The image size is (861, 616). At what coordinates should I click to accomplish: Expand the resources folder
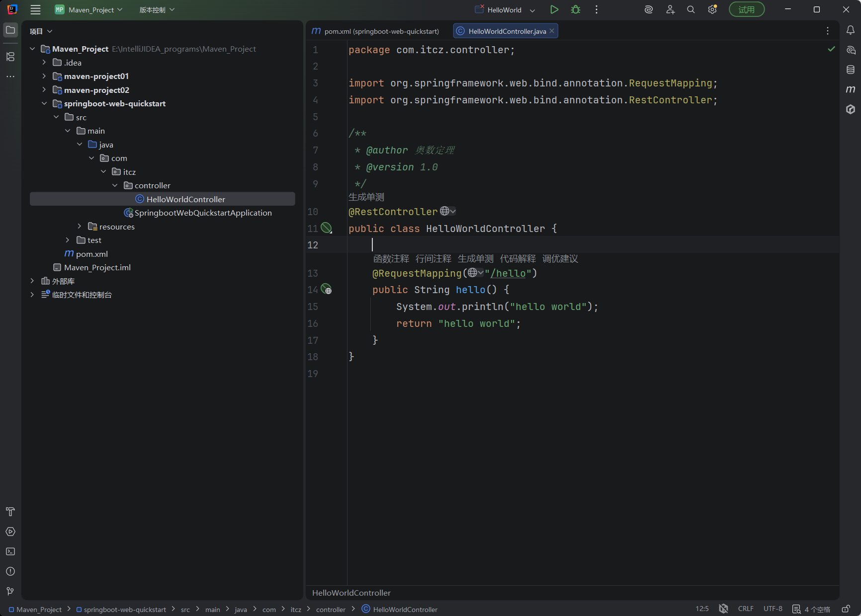80,227
